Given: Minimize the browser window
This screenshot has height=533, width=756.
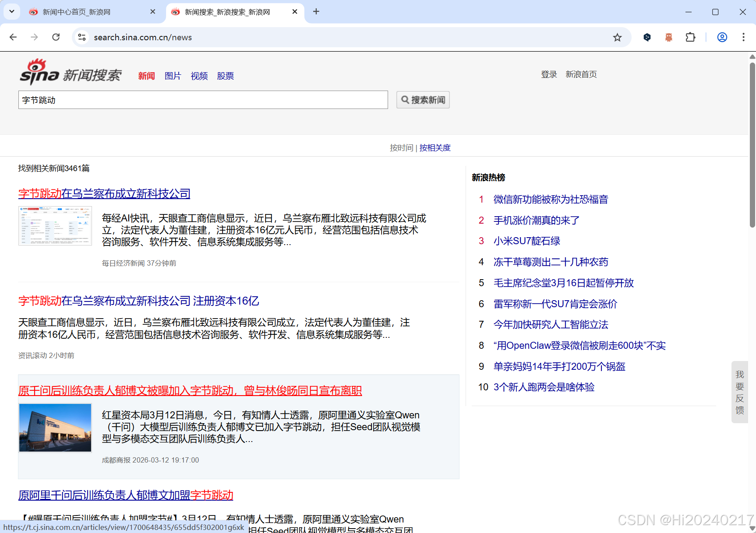Looking at the screenshot, I should pos(689,12).
